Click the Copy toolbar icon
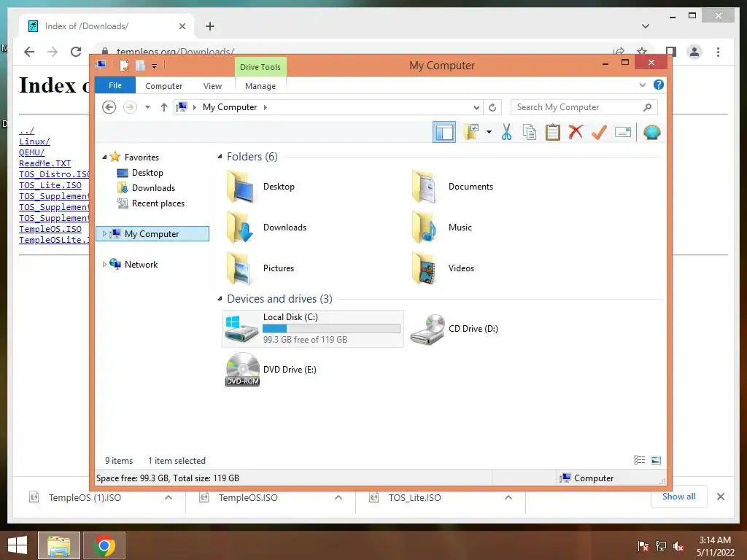The width and height of the screenshot is (747, 560). point(530,133)
